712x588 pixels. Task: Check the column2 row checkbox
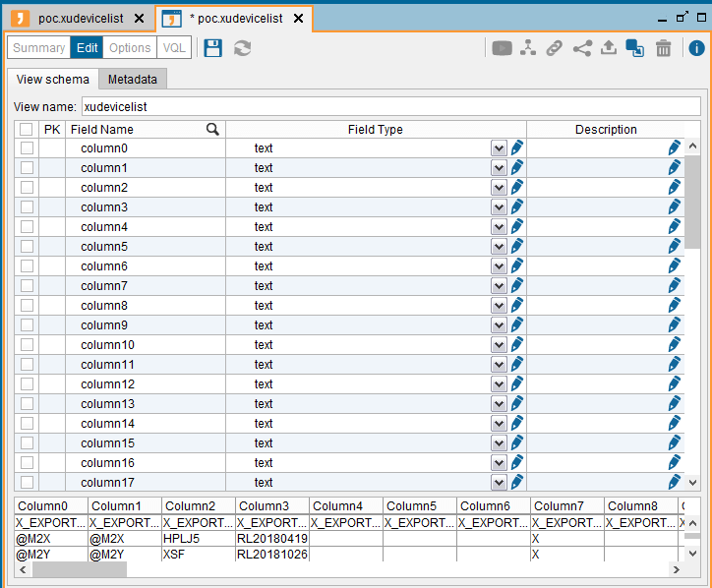27,187
